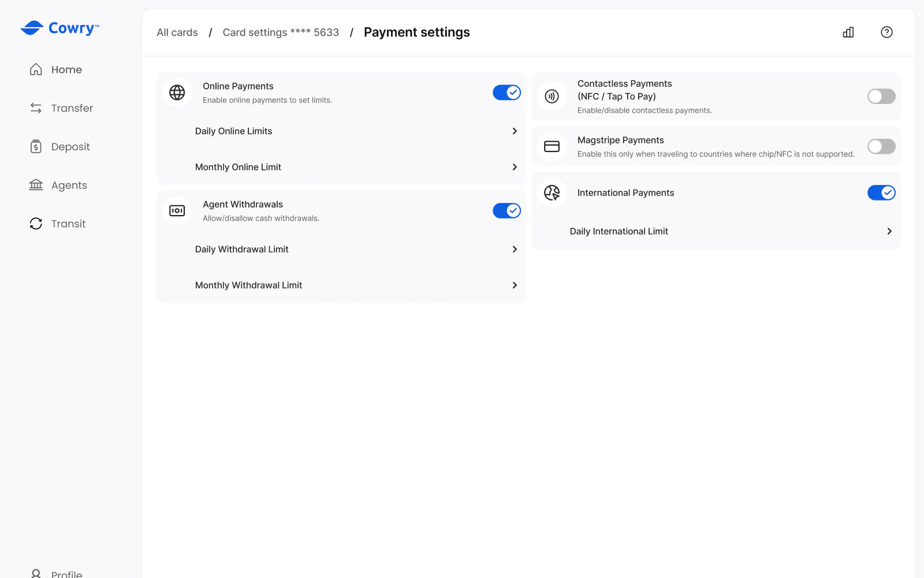
Task: Click the Deposit dollar icon
Action: pos(36,147)
